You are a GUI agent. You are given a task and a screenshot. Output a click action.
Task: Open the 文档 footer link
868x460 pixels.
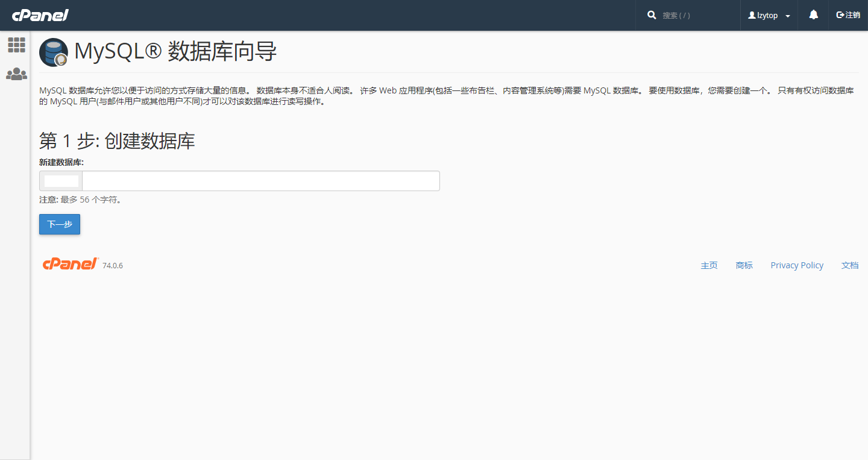(x=850, y=265)
